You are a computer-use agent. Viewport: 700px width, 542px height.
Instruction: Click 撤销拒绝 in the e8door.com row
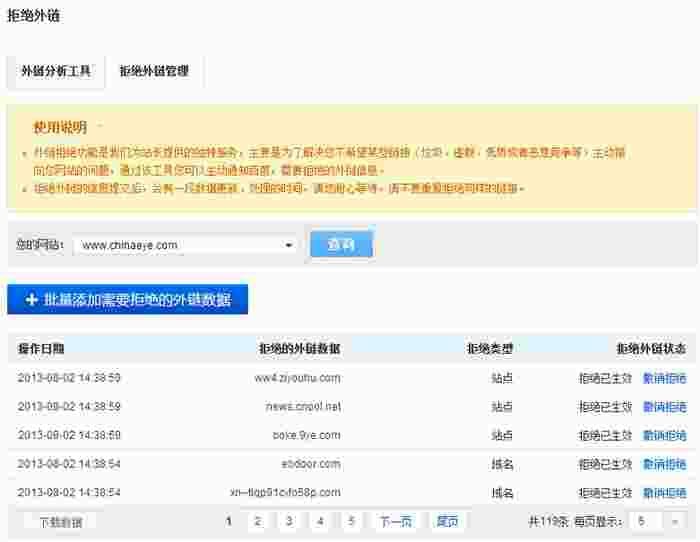tap(664, 464)
